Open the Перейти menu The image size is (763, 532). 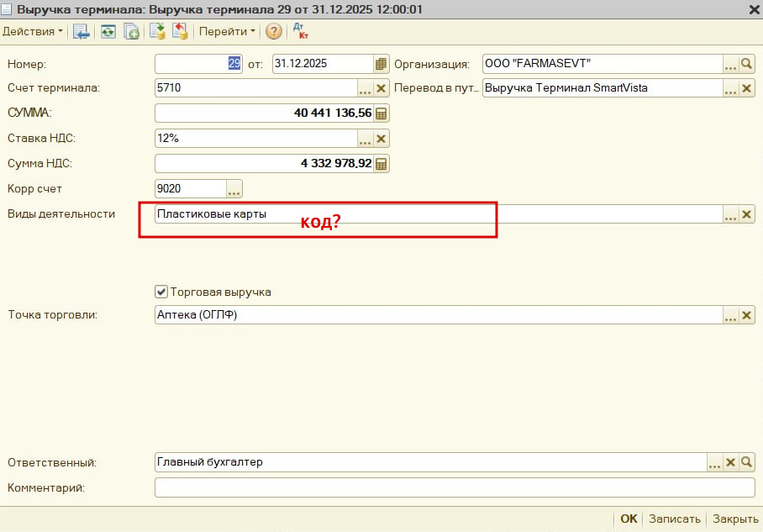click(x=227, y=32)
